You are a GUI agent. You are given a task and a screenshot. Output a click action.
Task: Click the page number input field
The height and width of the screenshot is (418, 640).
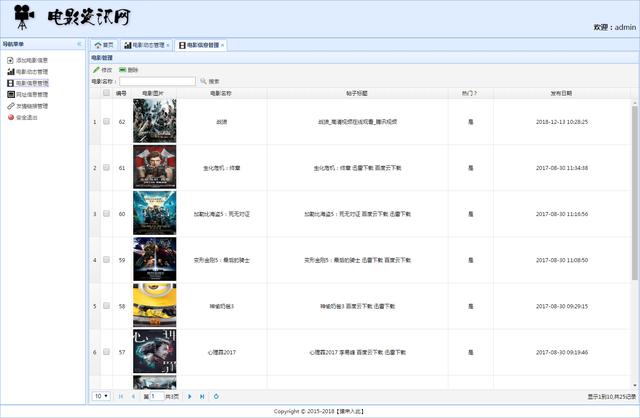pyautogui.click(x=157, y=396)
